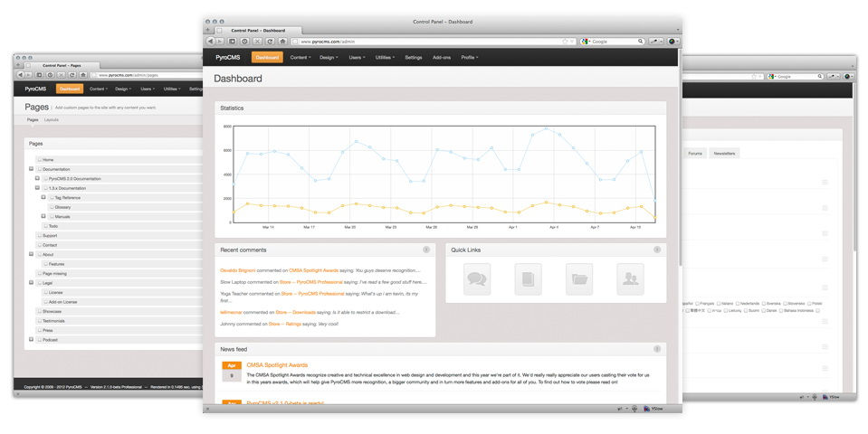Viewport: 868px width, 434px height.
Task: Open the Content dropdown in the Dashboard navbar
Action: 300,58
